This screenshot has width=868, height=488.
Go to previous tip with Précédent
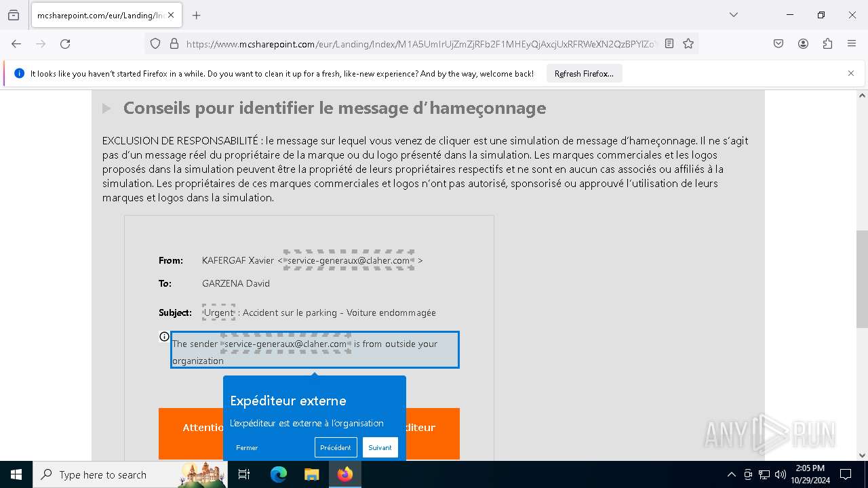pyautogui.click(x=336, y=447)
